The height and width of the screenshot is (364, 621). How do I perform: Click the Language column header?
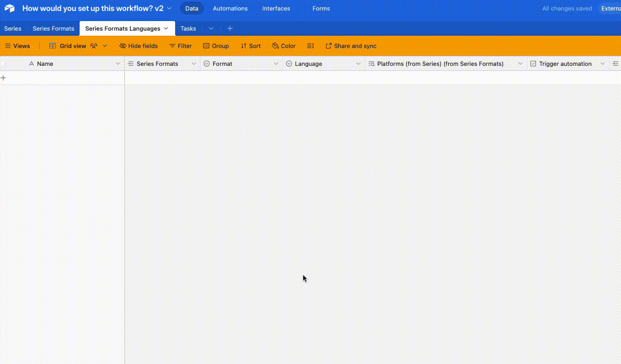pyautogui.click(x=324, y=64)
